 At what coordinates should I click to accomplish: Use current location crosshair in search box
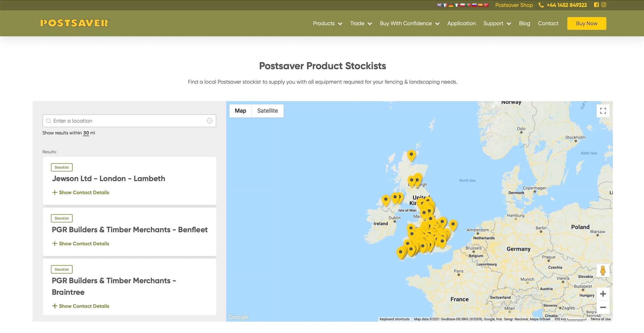tap(209, 121)
